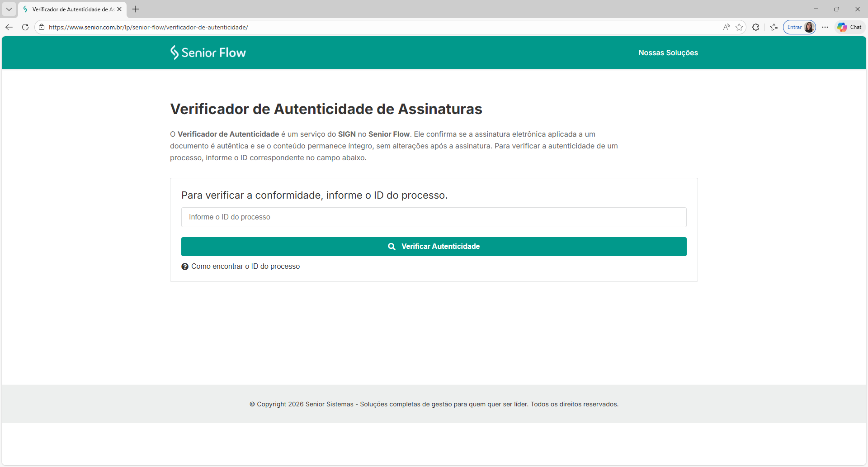Open browser settings and more menu
This screenshot has width=868, height=467.
825,27
